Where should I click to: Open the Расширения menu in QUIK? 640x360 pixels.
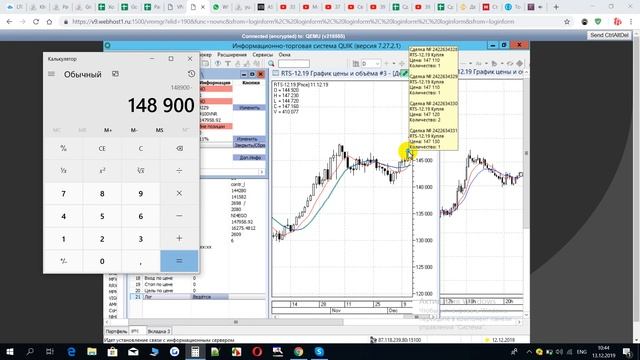tap(232, 54)
